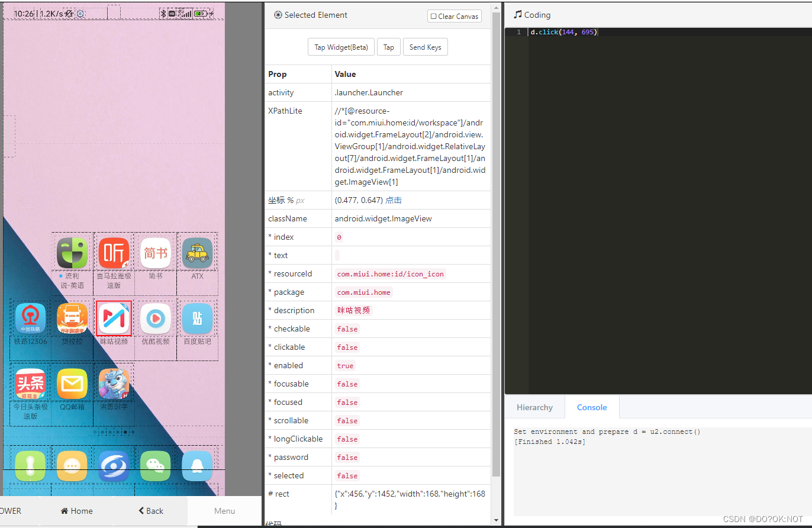Click the highlighted 咪咕视频 app icon

pos(114,318)
